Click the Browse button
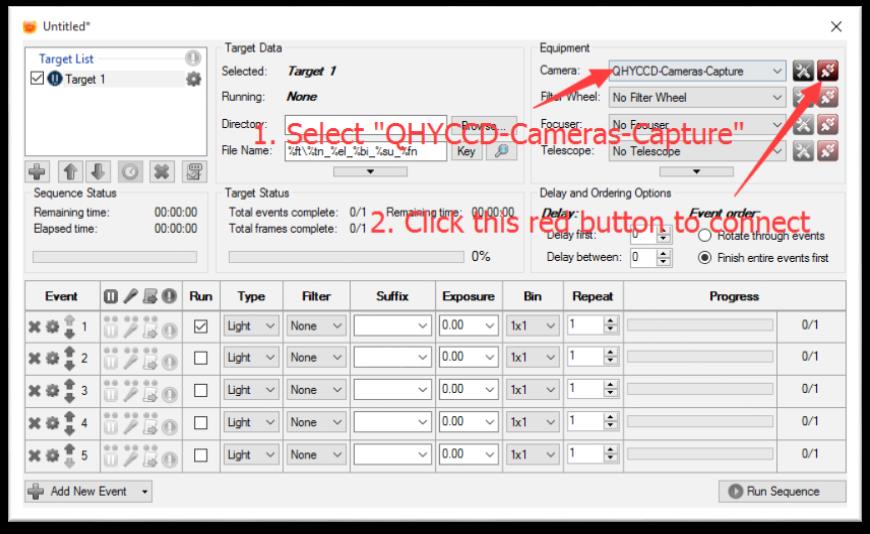 484,125
